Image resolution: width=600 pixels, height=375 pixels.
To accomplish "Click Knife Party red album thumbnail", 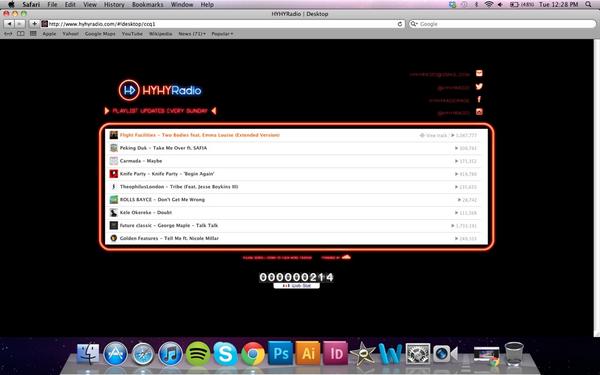I will point(114,174).
